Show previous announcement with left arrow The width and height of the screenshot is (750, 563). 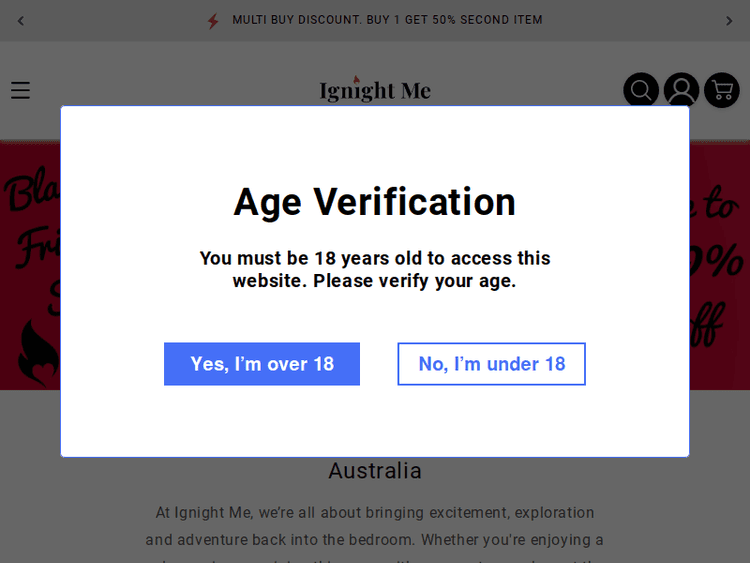coord(21,21)
